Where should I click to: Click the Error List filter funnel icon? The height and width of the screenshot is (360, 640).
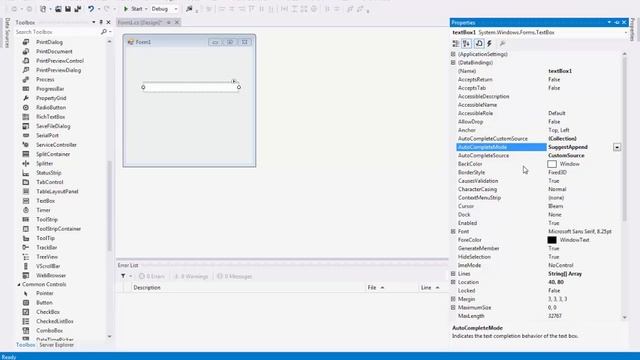(123, 276)
